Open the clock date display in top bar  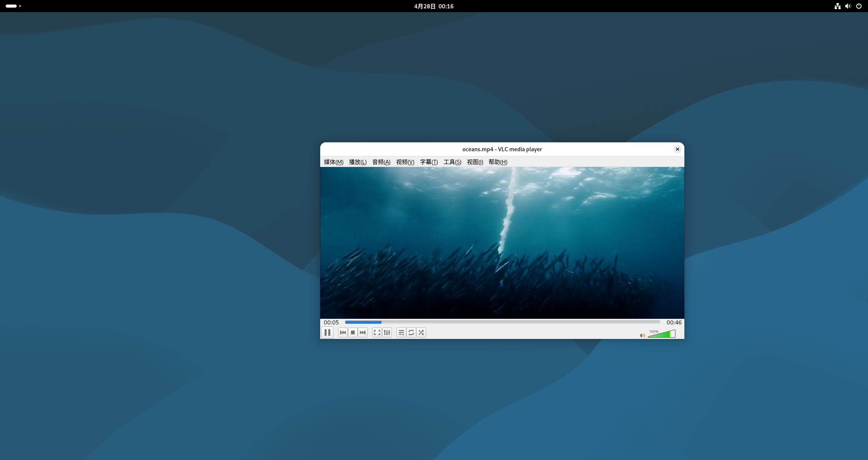434,6
